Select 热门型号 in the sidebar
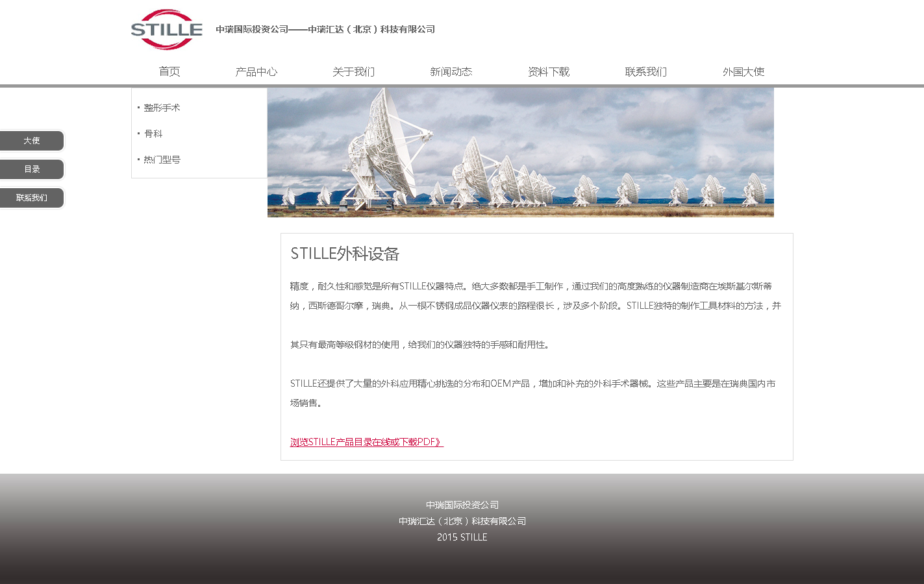Viewport: 924px width, 584px height. (162, 159)
